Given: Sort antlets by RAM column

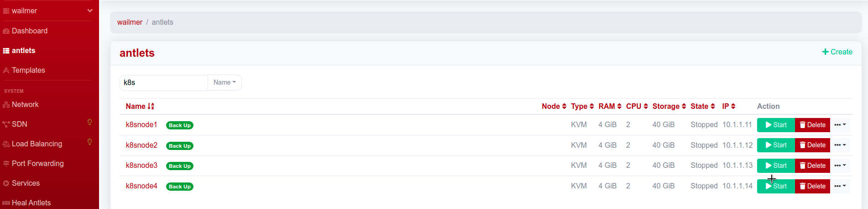Looking at the screenshot, I should [610, 106].
